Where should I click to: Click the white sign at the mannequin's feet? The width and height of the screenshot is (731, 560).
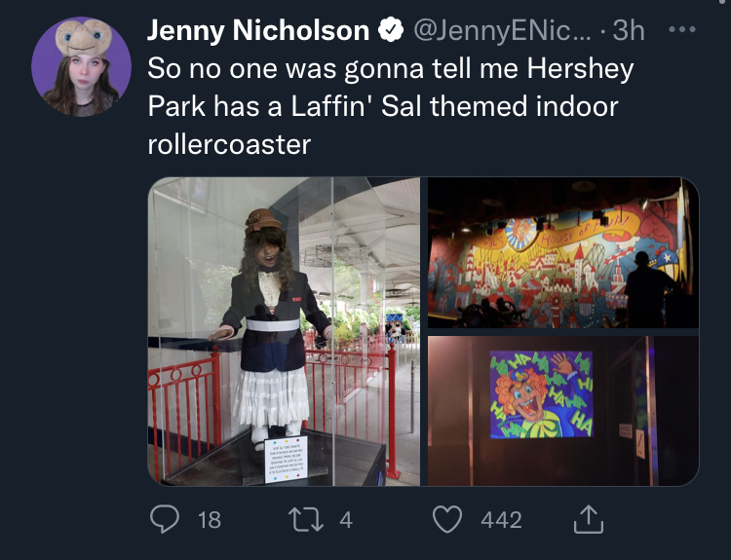[286, 459]
